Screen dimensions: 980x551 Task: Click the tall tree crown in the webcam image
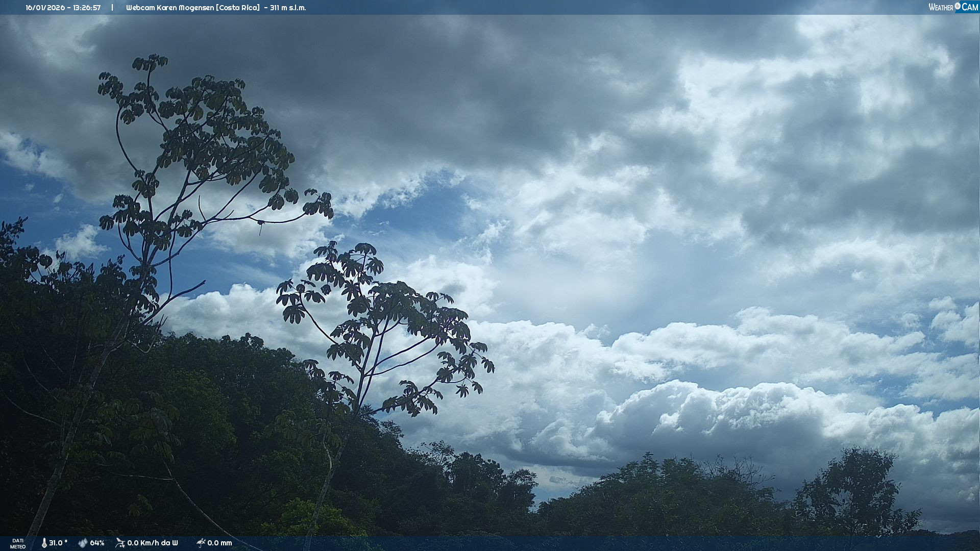204,133
